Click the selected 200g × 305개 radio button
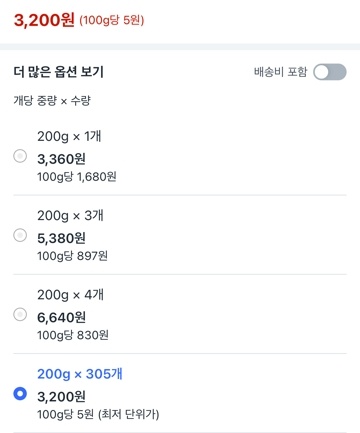 coord(20,394)
